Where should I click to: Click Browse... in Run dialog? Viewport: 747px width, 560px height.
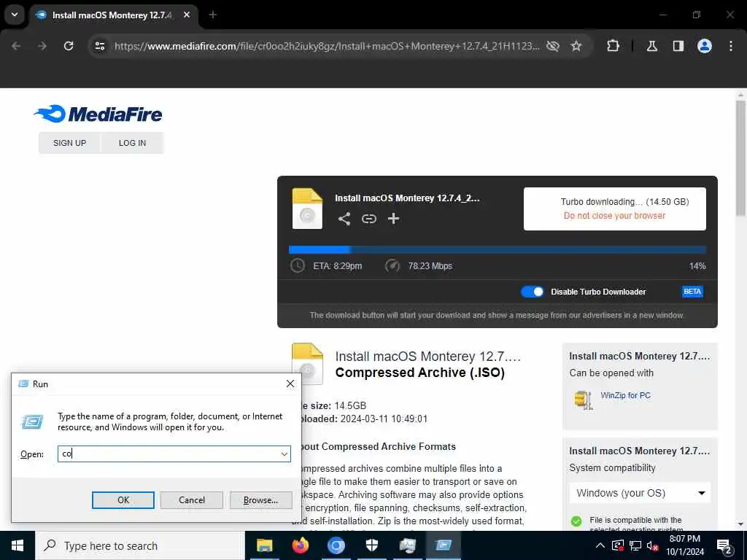click(x=260, y=500)
